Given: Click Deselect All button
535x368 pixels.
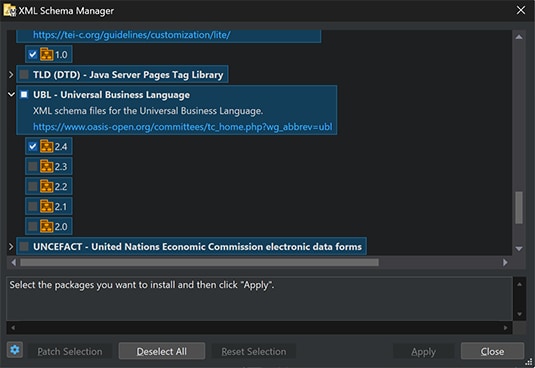Looking at the screenshot, I should tap(162, 351).
